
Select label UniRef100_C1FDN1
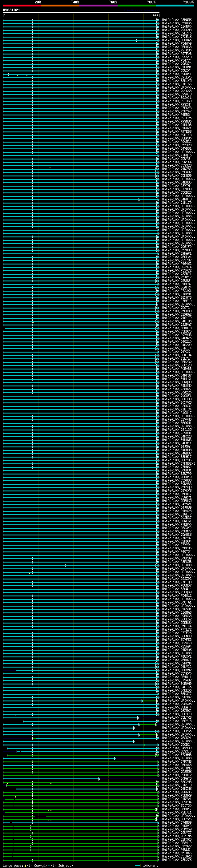[x=176, y=67]
